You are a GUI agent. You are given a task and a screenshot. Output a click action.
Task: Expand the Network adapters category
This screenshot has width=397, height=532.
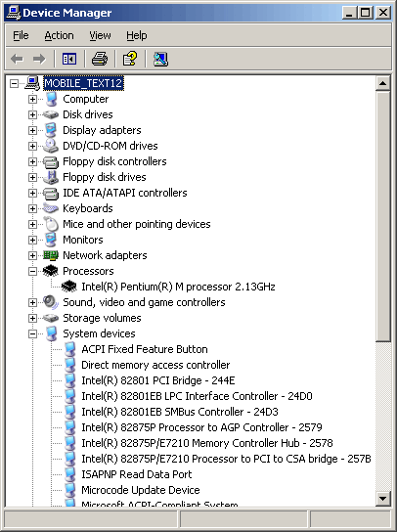(32, 255)
